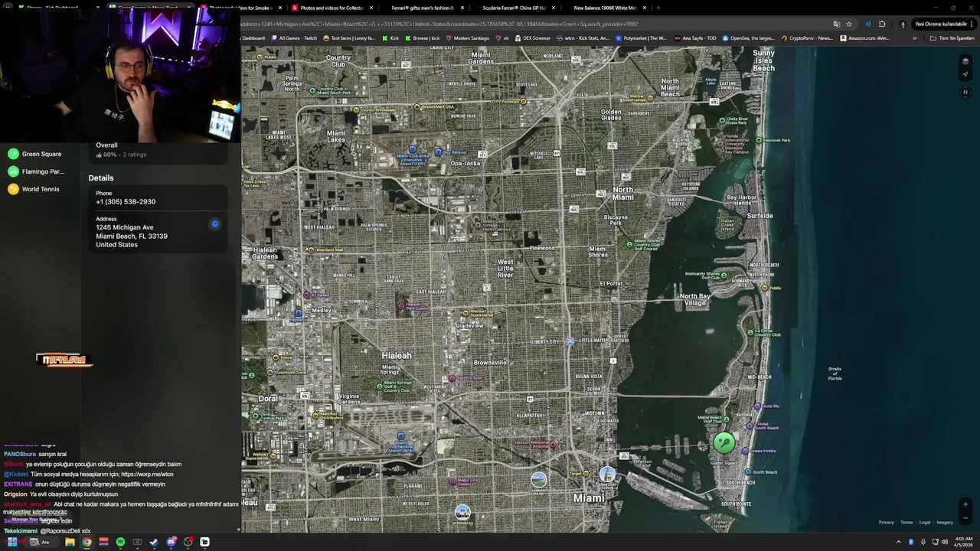
Task: Click the Jackson Memorial Hospital marker
Action: [x=553, y=445]
